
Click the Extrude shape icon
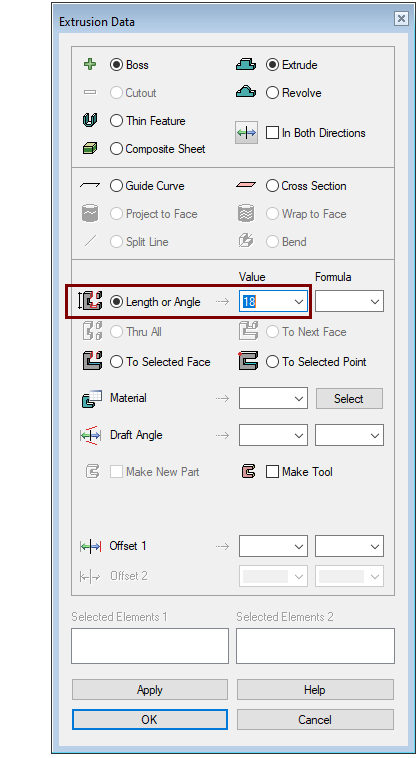246,64
